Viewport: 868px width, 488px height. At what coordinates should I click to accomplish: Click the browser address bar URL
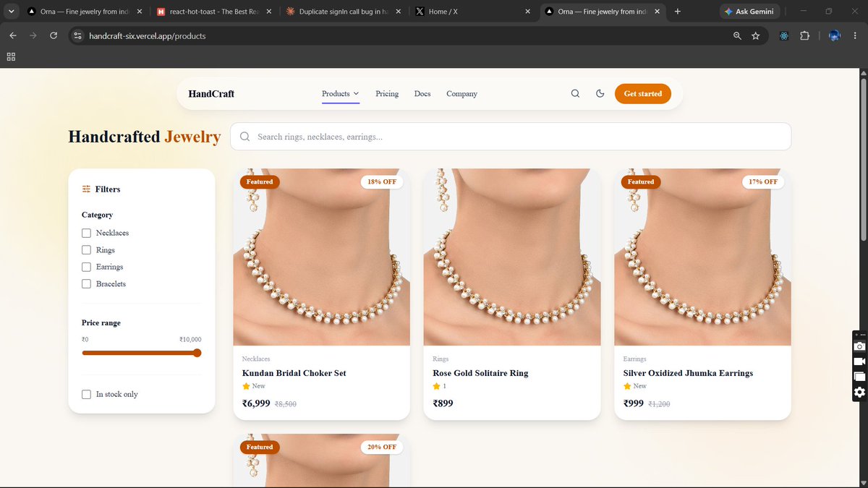click(x=148, y=35)
